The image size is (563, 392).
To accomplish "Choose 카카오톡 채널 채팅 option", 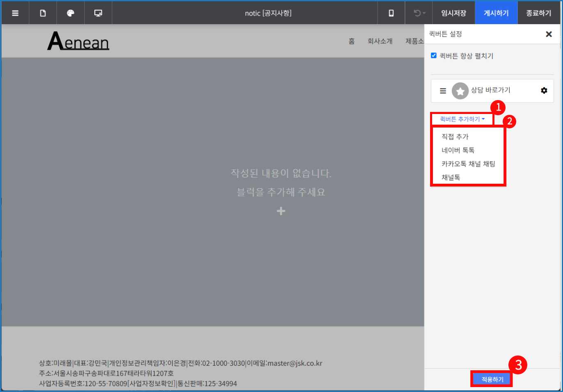I will 468,164.
